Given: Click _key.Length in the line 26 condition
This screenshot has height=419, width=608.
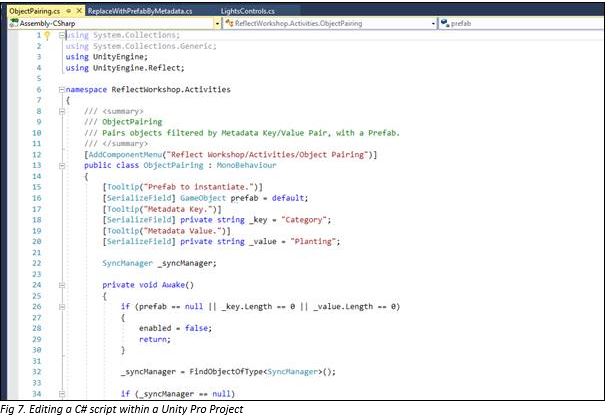Looking at the screenshot, I should [x=247, y=307].
